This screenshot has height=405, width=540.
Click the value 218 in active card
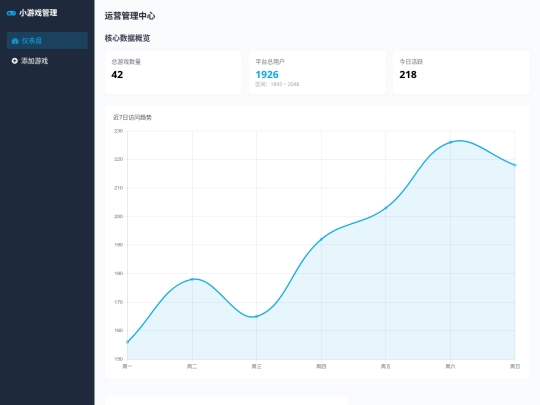tap(408, 75)
